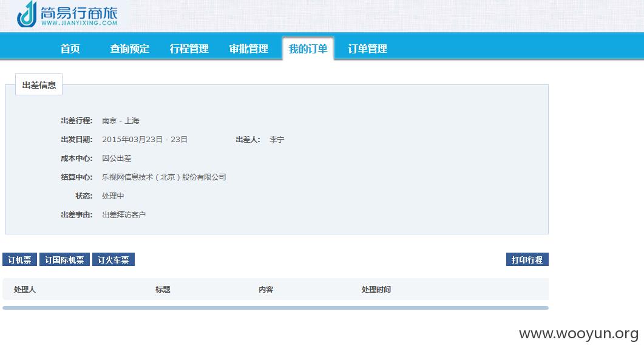
Task: Click the 结算中心 label
Action: click(x=77, y=177)
